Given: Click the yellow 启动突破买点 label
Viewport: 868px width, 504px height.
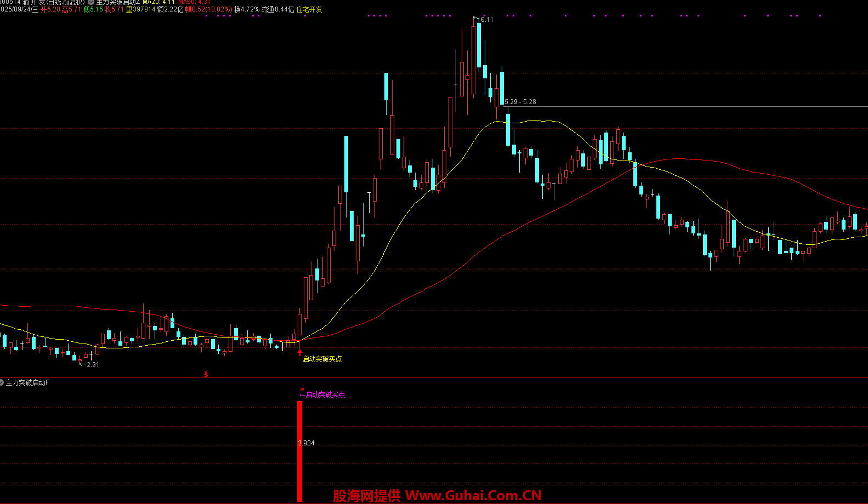Looking at the screenshot, I should click(x=322, y=359).
